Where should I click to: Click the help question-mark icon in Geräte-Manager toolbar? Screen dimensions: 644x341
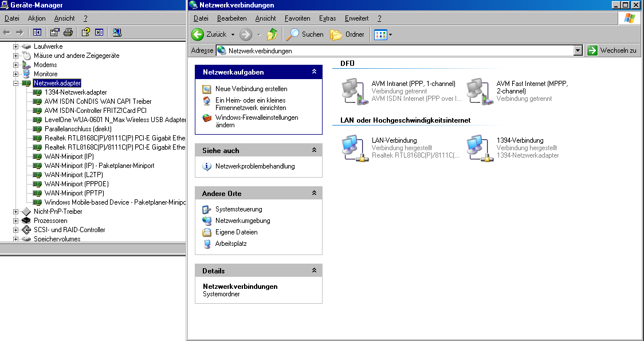coord(86,33)
